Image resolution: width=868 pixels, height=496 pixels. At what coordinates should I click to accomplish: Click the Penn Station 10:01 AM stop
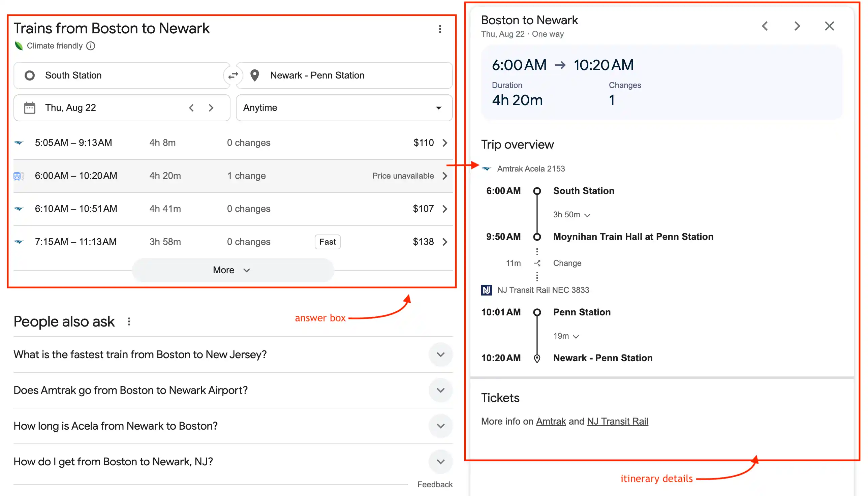[582, 312]
